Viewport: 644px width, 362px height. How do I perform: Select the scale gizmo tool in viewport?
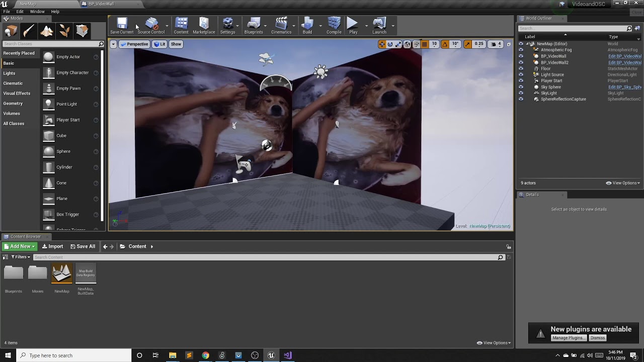[398, 44]
